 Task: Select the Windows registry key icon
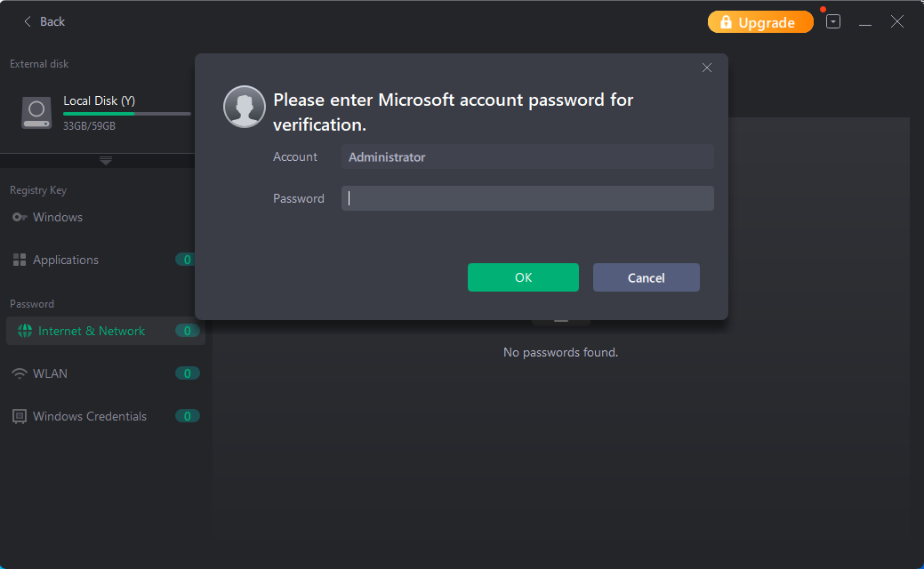pos(20,217)
